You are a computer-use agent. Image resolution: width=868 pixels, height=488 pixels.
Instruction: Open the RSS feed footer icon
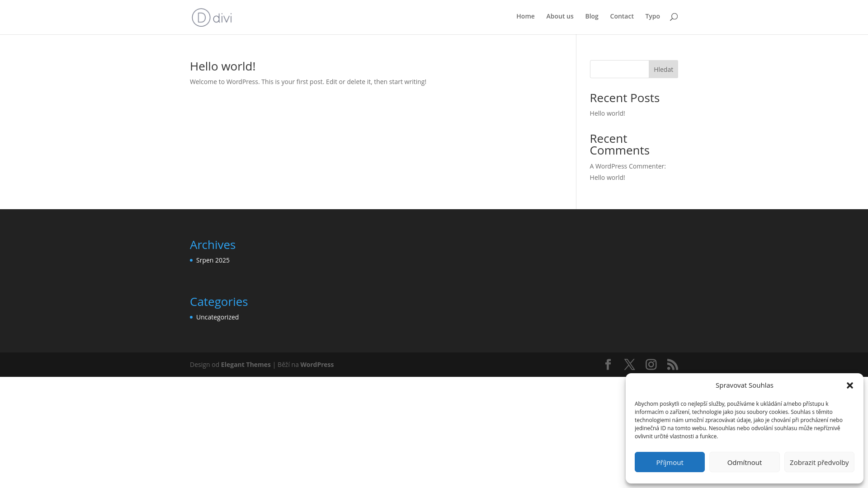(673, 365)
